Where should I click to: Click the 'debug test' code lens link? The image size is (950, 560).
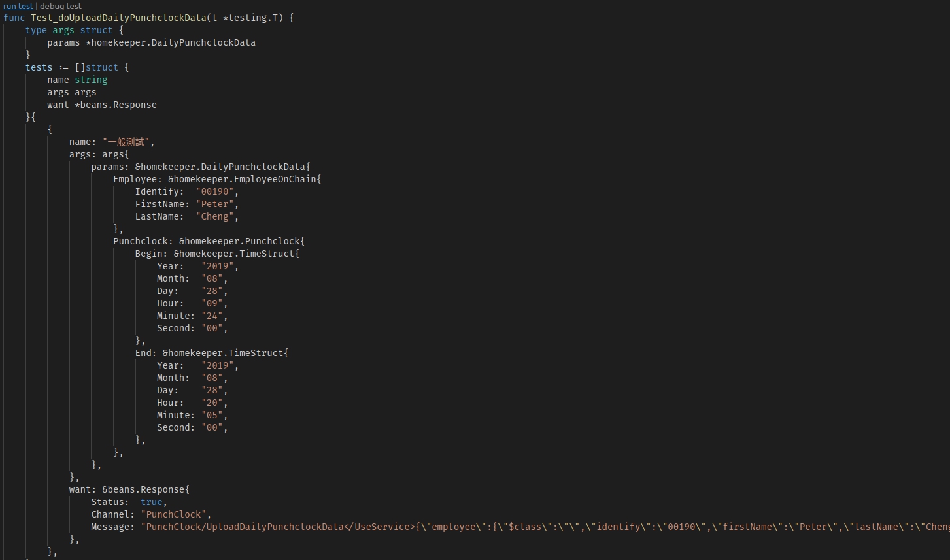[x=61, y=6]
